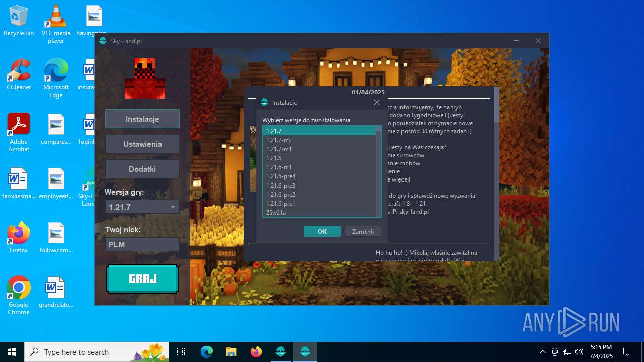Open the taskbar clock and calendar
The width and height of the screenshot is (644, 362).
(x=601, y=352)
